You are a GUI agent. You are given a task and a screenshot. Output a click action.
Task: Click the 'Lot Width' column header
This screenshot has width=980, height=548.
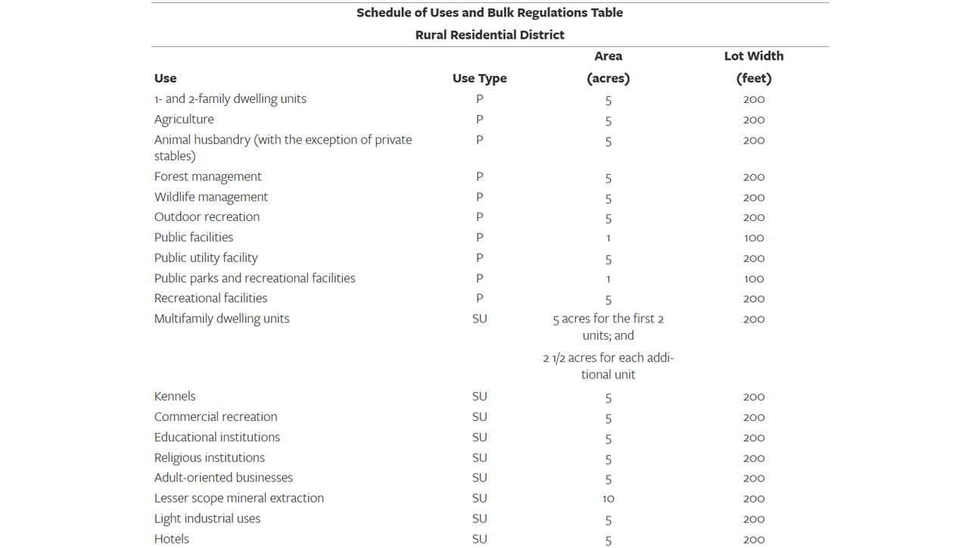(x=753, y=56)
